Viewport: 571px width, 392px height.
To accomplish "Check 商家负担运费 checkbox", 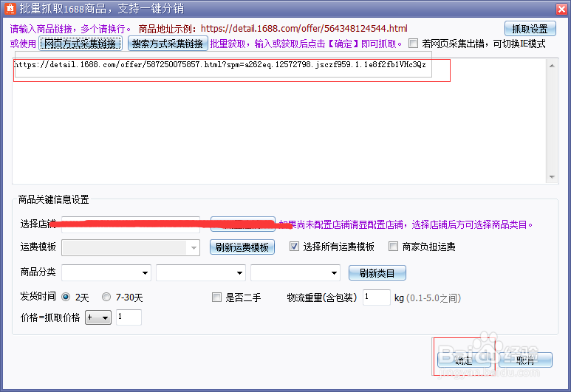I will (393, 247).
